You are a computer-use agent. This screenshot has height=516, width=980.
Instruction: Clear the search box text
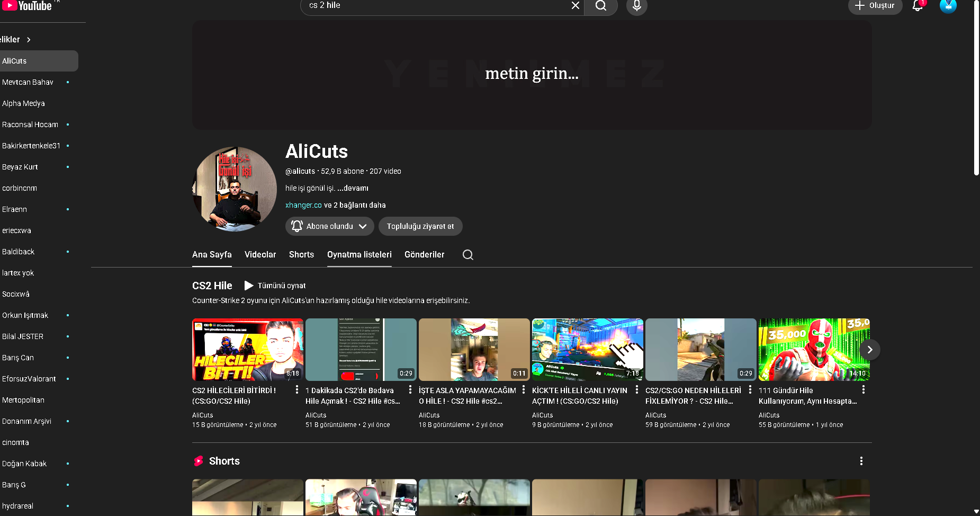click(x=576, y=5)
